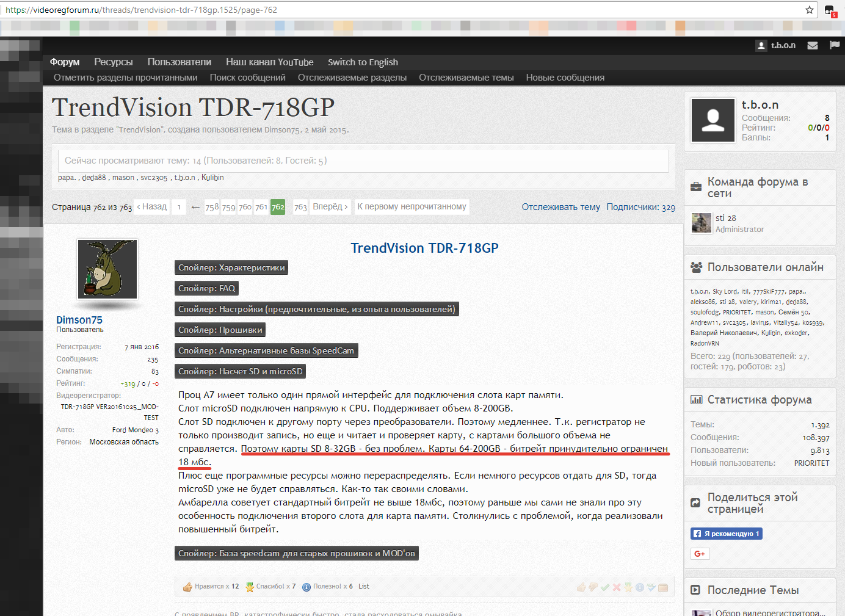845x616 pixels.
Task: Bookmark this page with the star icon
Action: point(810,10)
